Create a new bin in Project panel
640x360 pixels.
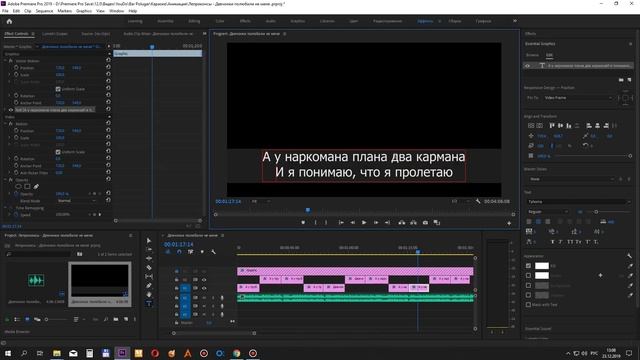[x=116, y=319]
